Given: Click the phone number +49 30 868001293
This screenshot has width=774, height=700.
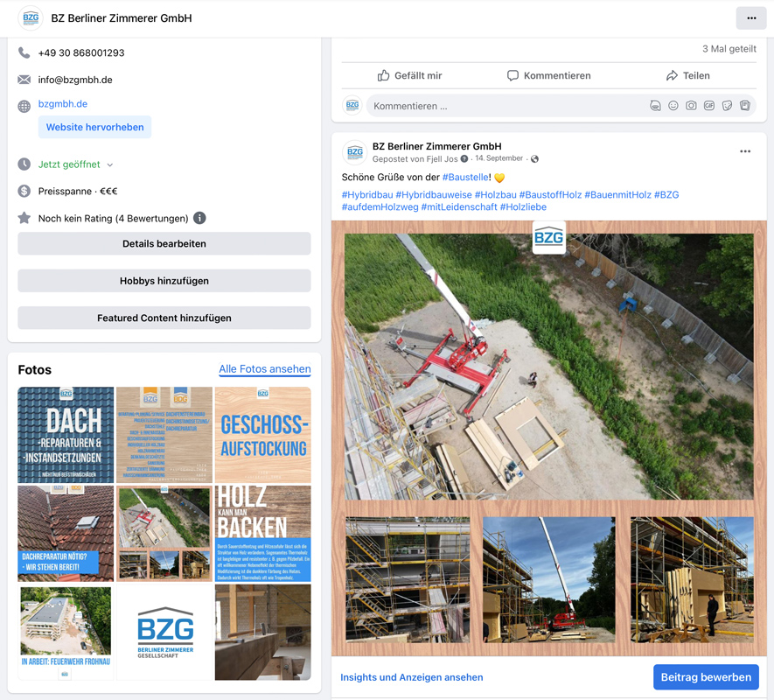Looking at the screenshot, I should click(81, 52).
